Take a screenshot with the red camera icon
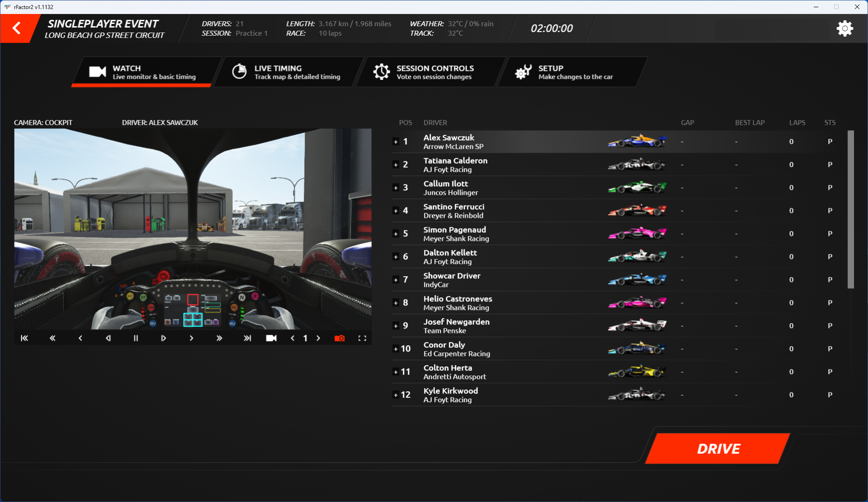Image resolution: width=868 pixels, height=502 pixels. (340, 338)
